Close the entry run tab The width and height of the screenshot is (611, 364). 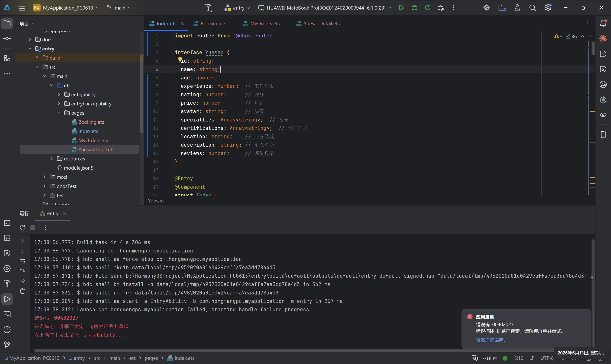65,213
